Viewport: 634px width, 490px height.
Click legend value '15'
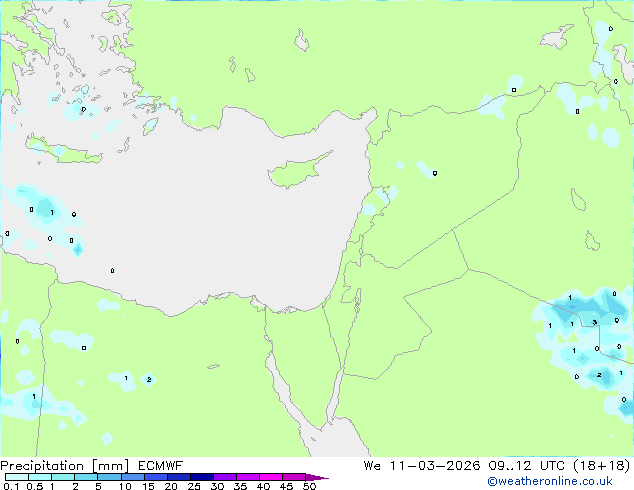point(148,486)
